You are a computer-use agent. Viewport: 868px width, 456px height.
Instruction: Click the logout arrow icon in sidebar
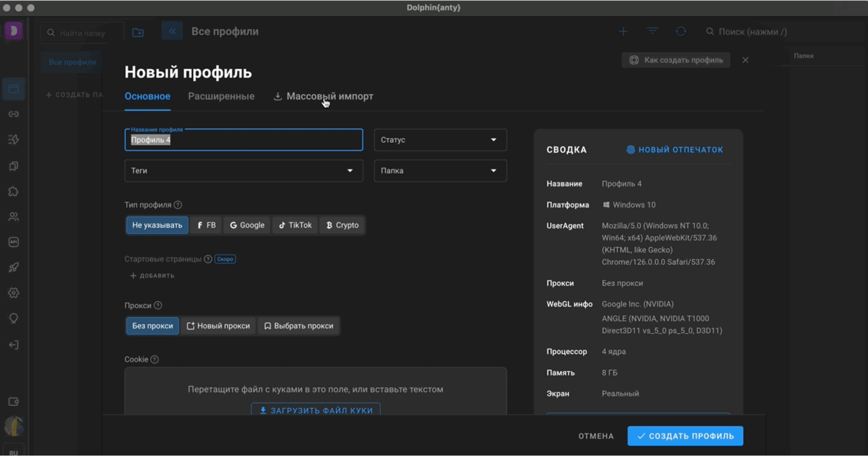pos(13,345)
